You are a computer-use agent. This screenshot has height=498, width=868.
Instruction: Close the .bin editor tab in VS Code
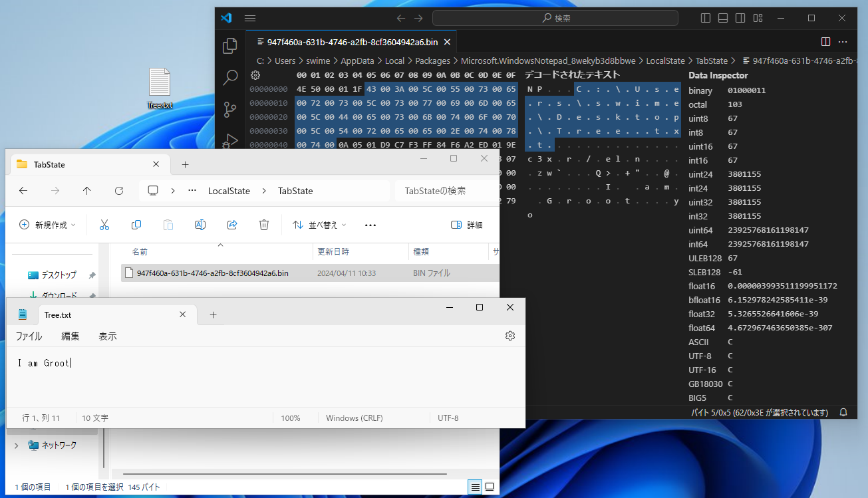[448, 42]
